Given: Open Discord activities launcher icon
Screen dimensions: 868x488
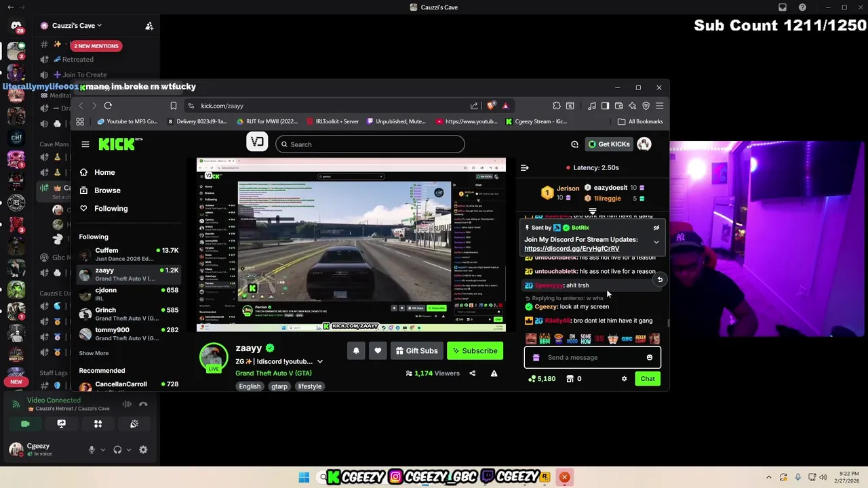Looking at the screenshot, I should (x=98, y=424).
